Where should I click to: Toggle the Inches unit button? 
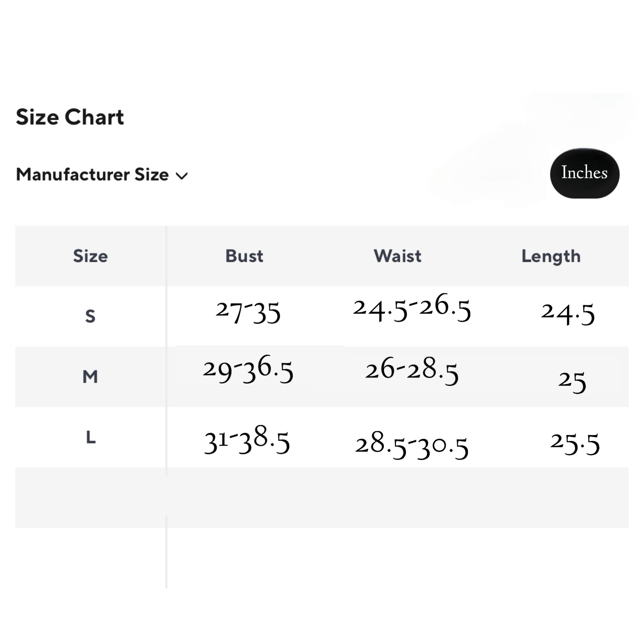pyautogui.click(x=584, y=173)
